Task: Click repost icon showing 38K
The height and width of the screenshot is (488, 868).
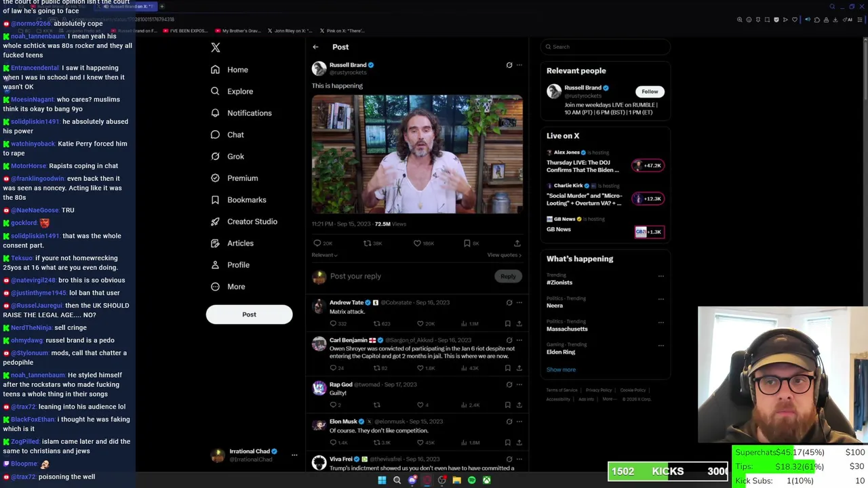Action: 367,243
